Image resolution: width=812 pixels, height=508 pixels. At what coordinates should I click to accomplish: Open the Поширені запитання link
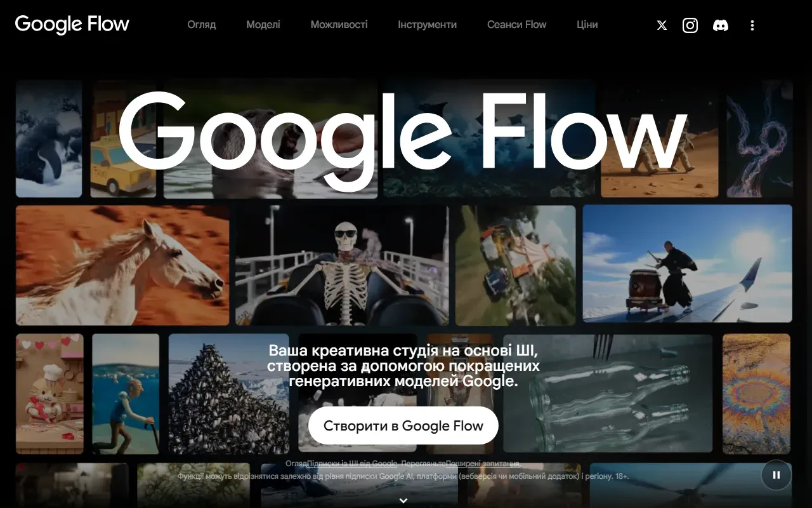pyautogui.click(x=483, y=464)
